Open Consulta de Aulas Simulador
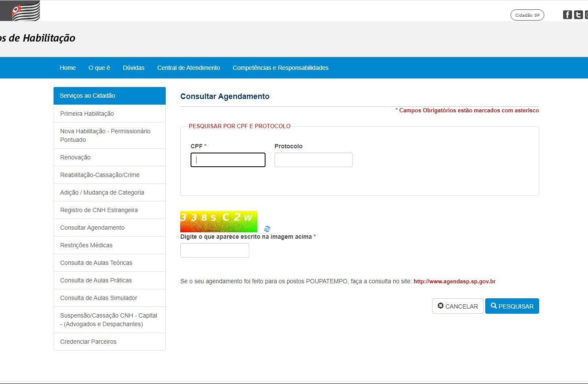Screen dimensions: 588x384 click(110, 298)
